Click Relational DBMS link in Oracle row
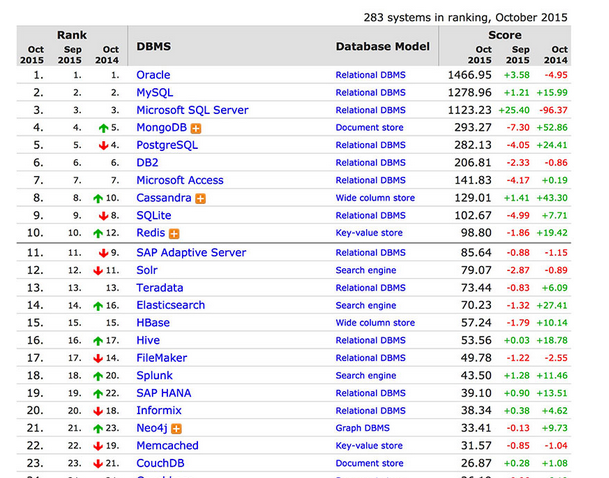 pyautogui.click(x=371, y=75)
